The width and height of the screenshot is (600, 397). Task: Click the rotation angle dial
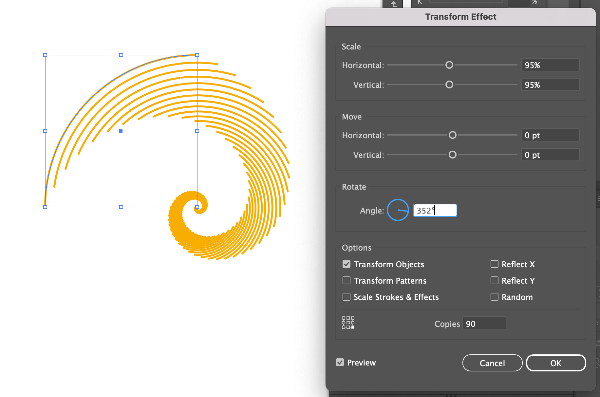[x=398, y=210]
